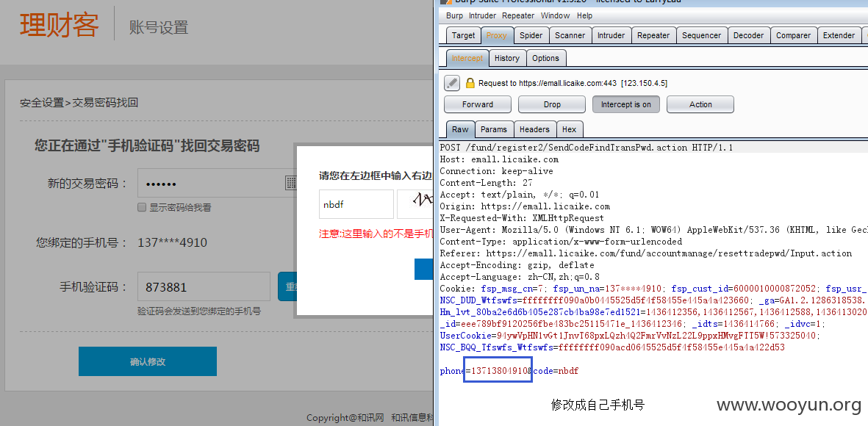This screenshot has width=868, height=426.
Task: Switch to the Headers view tab
Action: click(535, 129)
